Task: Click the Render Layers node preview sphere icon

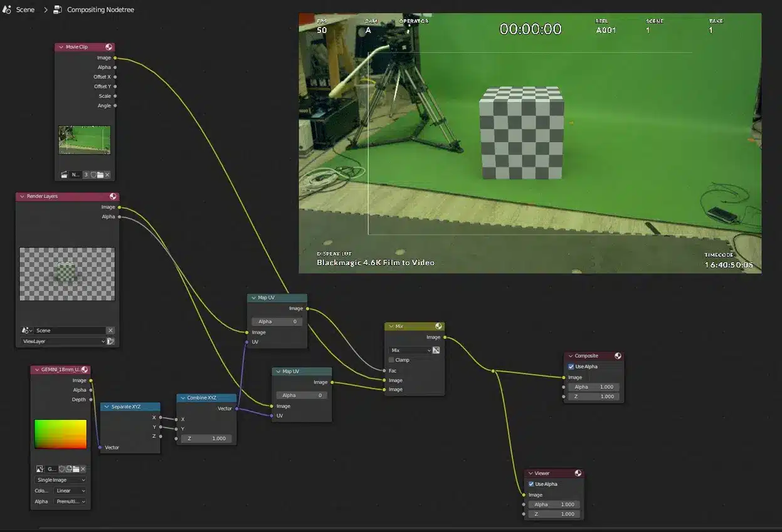Action: (113, 196)
